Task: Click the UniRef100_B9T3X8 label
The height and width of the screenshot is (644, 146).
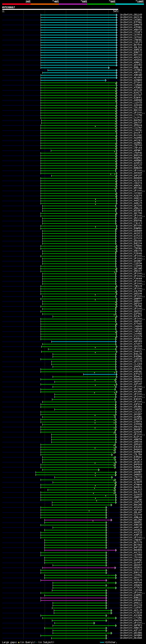Action: point(131,55)
